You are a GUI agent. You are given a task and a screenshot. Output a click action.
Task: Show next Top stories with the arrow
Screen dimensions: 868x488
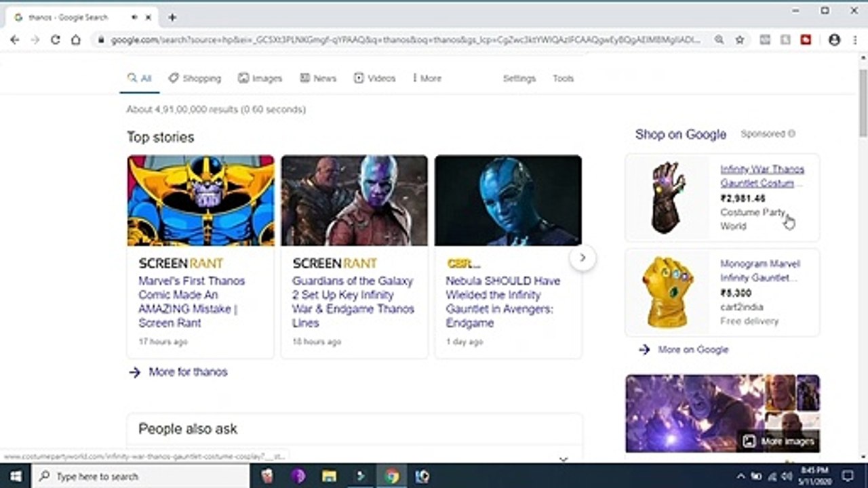pyautogui.click(x=583, y=258)
